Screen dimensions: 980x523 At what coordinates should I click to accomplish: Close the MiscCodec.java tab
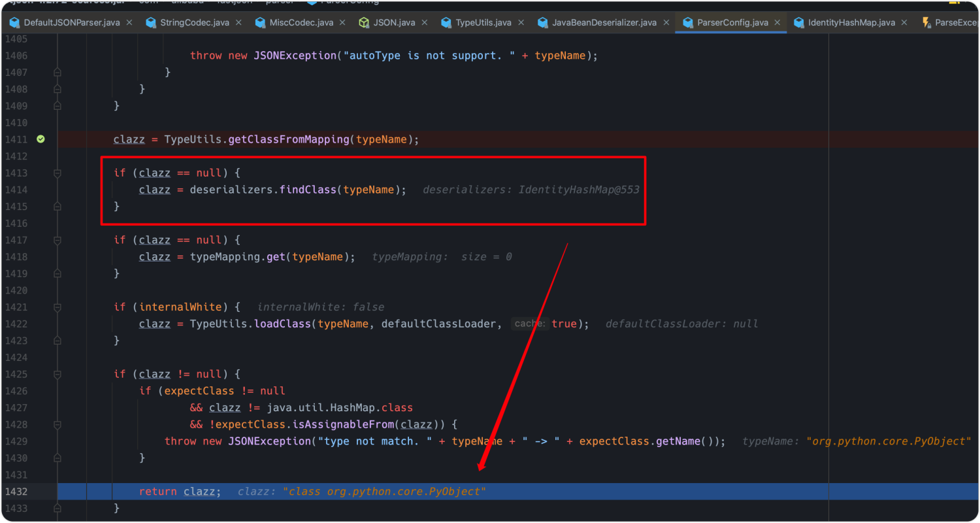click(x=343, y=22)
